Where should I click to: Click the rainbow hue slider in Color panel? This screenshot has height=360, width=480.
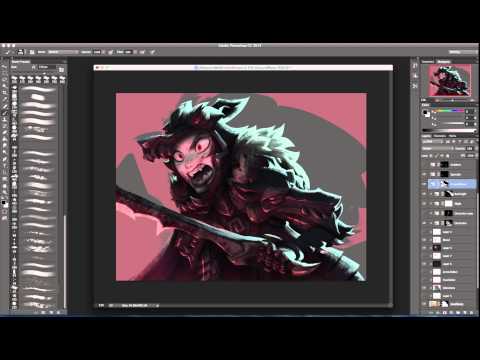pos(448,111)
